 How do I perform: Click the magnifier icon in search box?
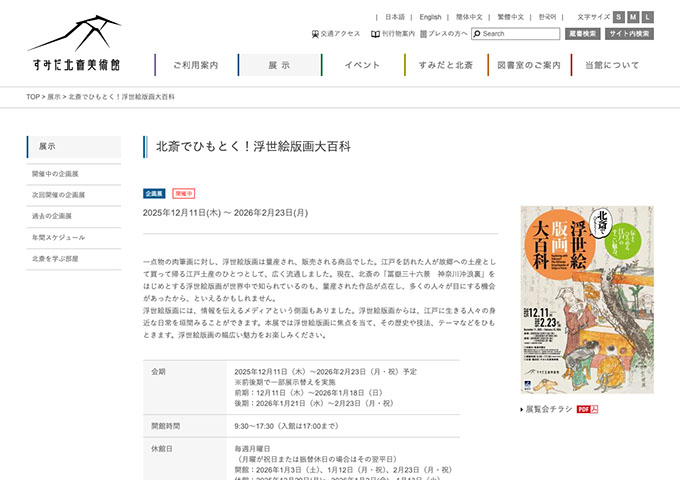477,34
